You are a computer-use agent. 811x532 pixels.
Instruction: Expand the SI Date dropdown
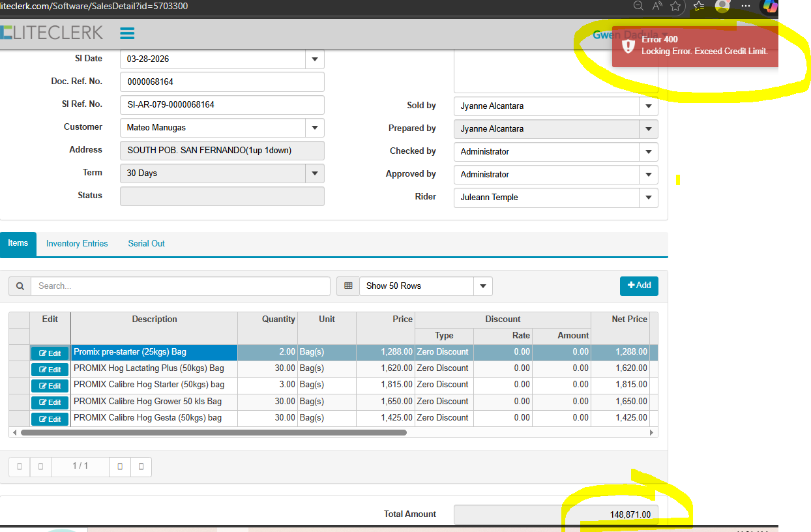tap(314, 59)
